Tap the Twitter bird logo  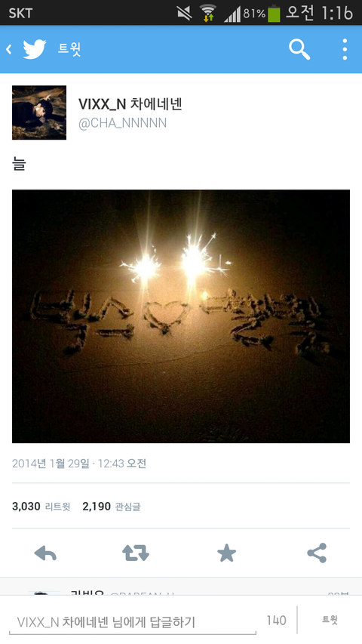pos(35,49)
